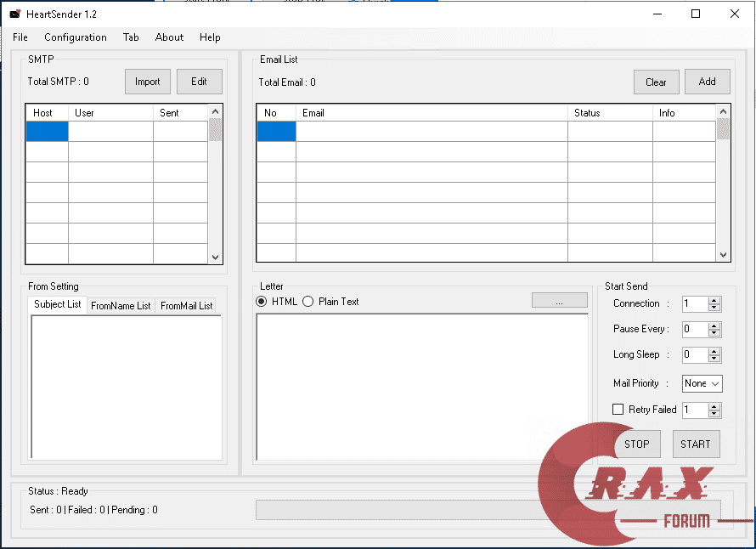Click the browse "..." button in Letter panel
Viewport: 756px width, 549px height.
(x=559, y=301)
